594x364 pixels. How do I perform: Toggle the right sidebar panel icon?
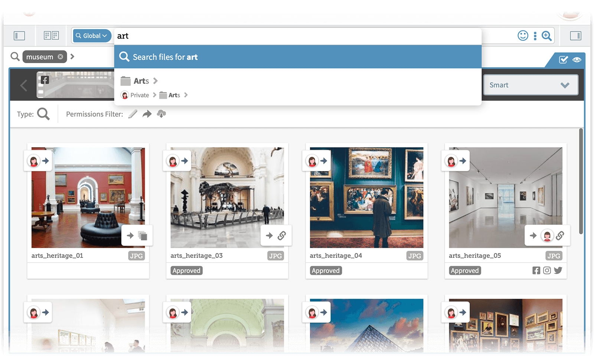(x=575, y=36)
